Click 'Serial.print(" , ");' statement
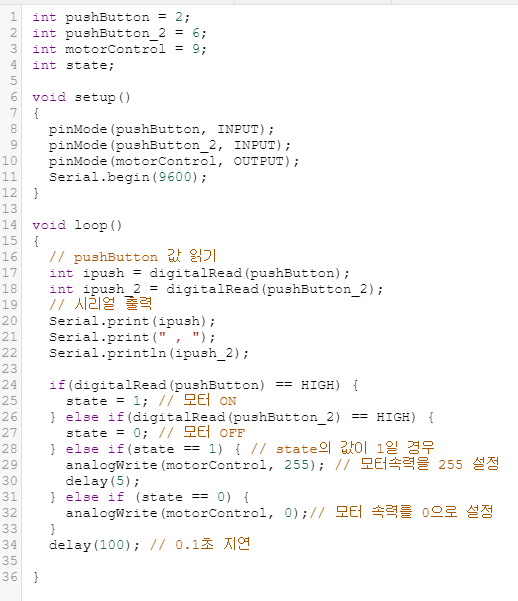The image size is (518, 601). click(x=132, y=337)
